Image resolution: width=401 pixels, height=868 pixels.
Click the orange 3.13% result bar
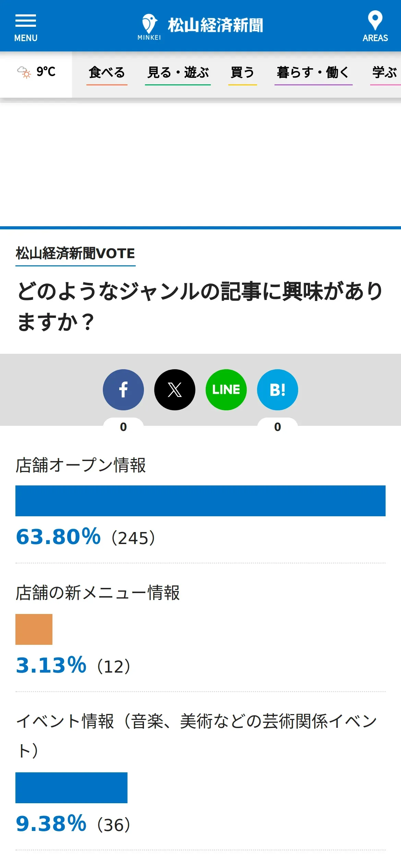tap(34, 629)
